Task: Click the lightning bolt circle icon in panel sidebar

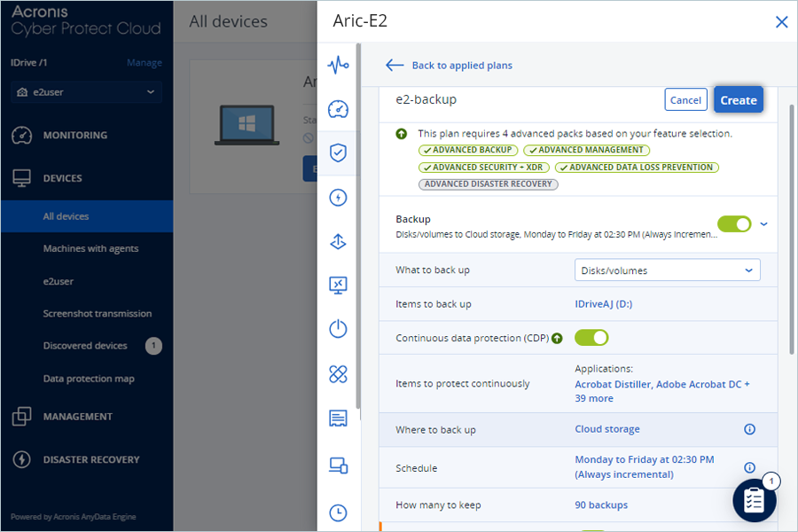Action: pos(338,197)
